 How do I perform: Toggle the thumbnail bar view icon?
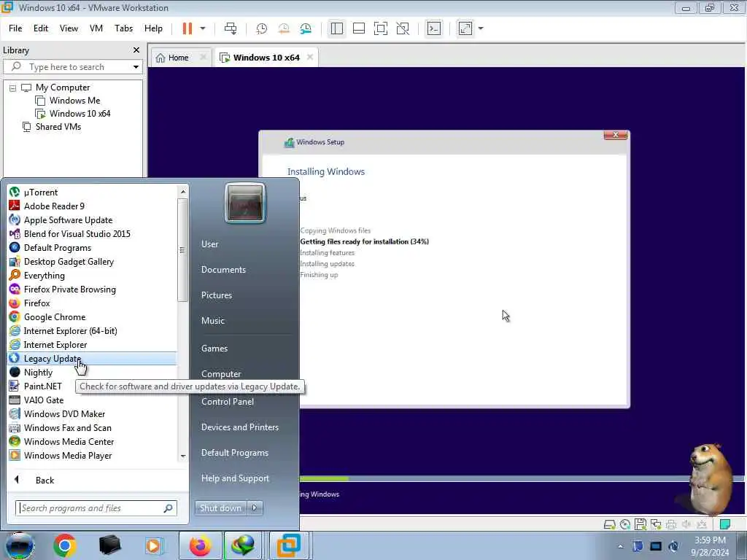(x=359, y=28)
